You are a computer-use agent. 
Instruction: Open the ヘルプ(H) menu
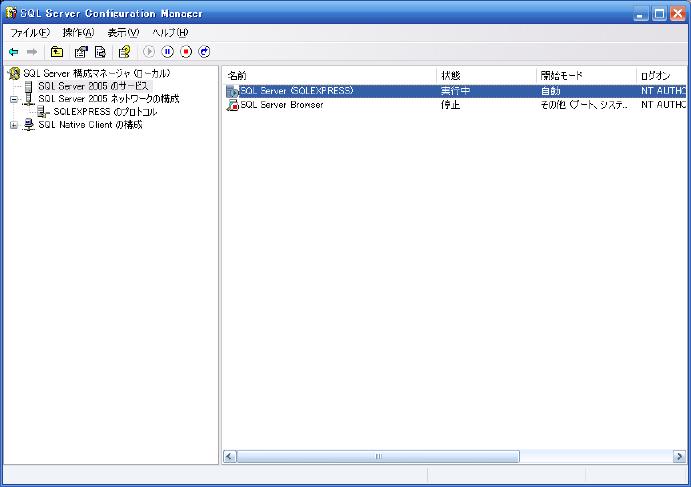pyautogui.click(x=170, y=33)
